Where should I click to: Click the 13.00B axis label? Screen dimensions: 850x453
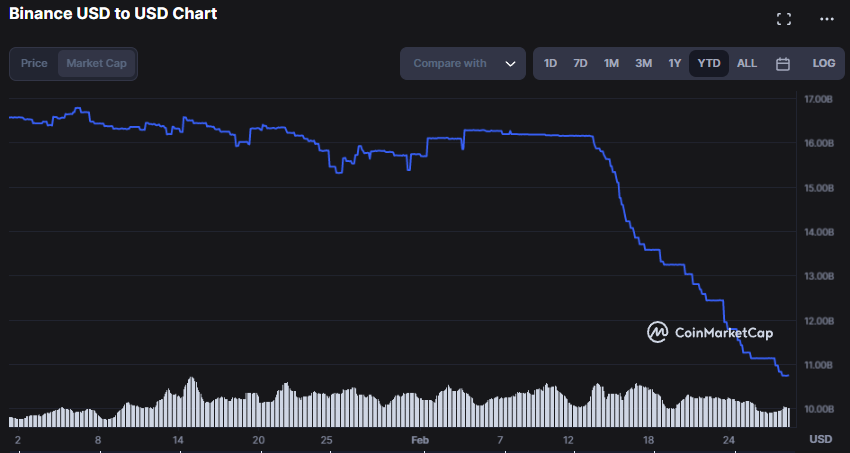click(x=819, y=276)
